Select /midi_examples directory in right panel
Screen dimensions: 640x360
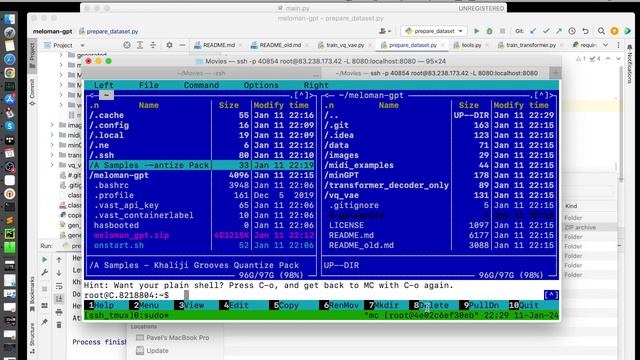439,165
